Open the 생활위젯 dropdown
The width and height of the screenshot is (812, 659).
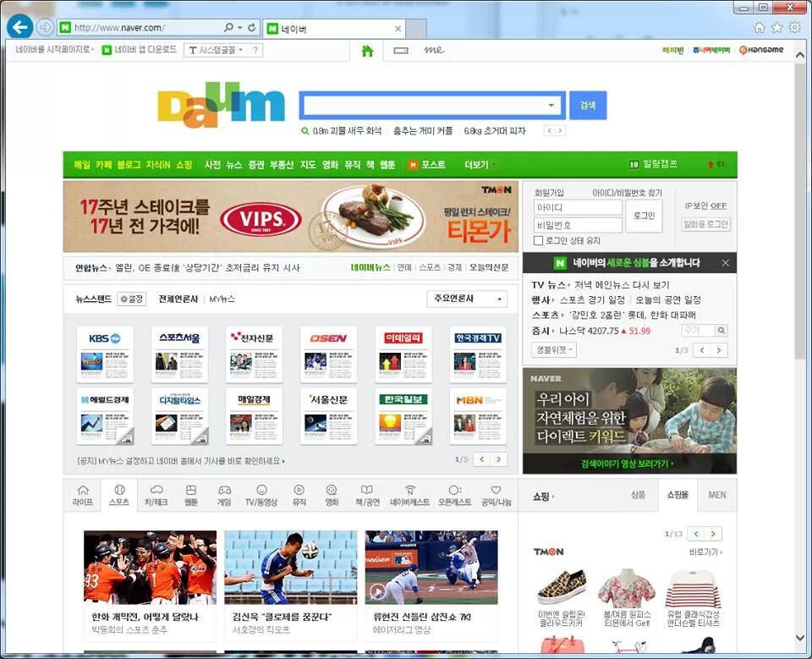[553, 349]
